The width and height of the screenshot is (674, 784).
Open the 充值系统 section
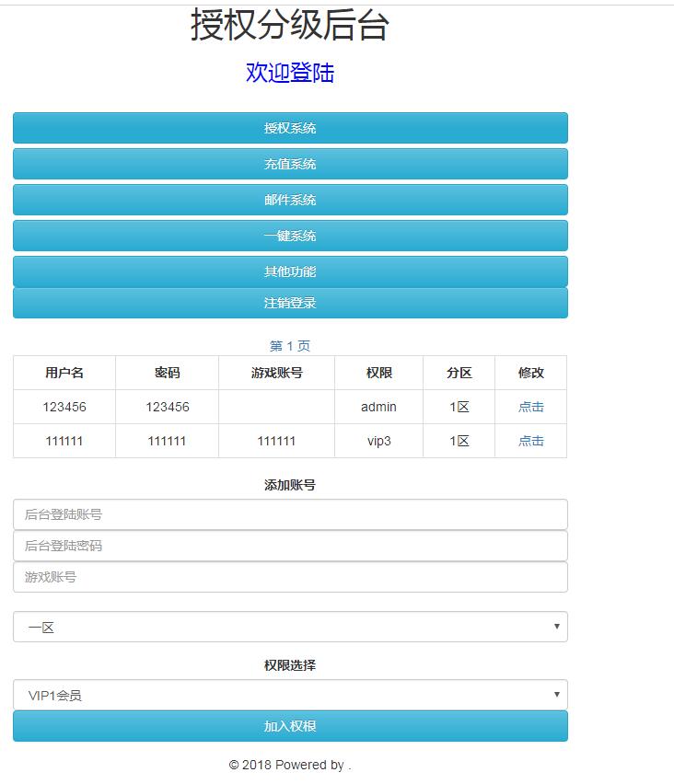[x=290, y=164]
